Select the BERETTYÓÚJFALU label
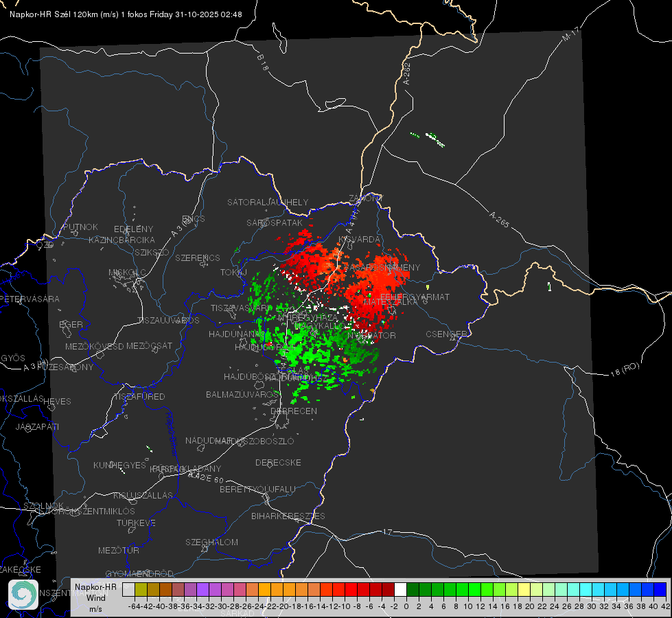This screenshot has width=672, height=618. [x=257, y=490]
